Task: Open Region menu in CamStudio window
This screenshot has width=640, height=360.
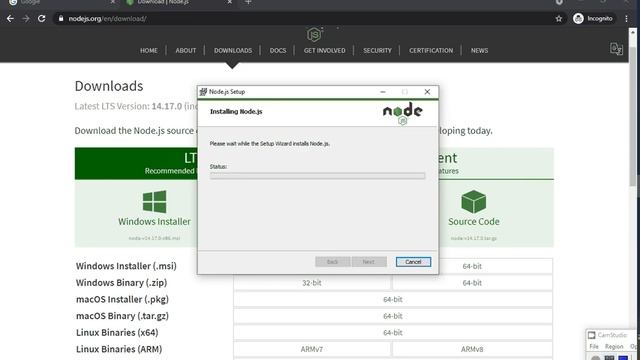Action: [614, 347]
